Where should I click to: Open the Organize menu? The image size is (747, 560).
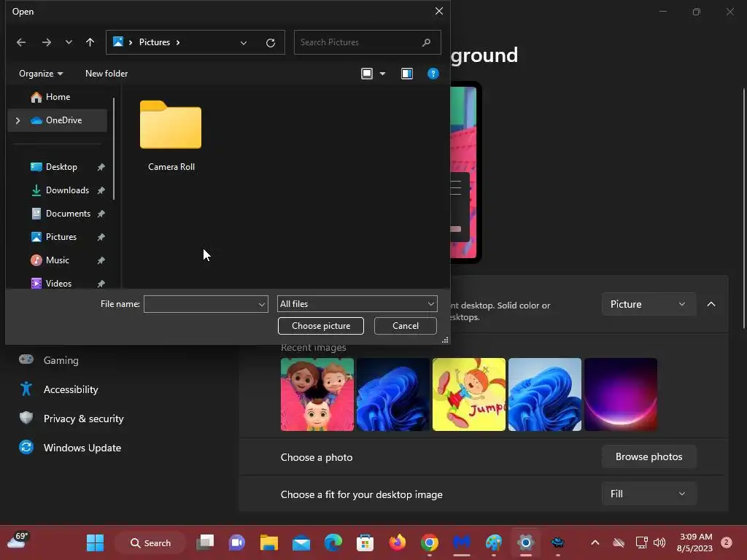(41, 74)
